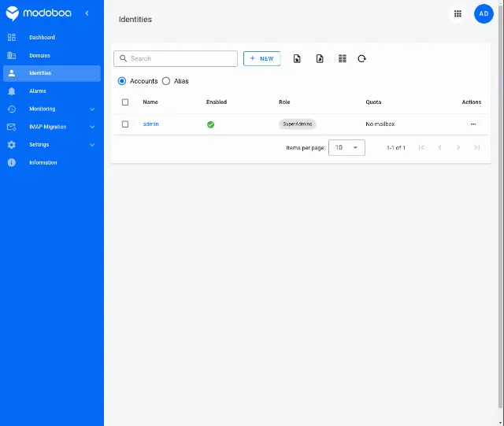The height and width of the screenshot is (426, 504).
Task: Click the IMAP Migration label
Action: 48,127
